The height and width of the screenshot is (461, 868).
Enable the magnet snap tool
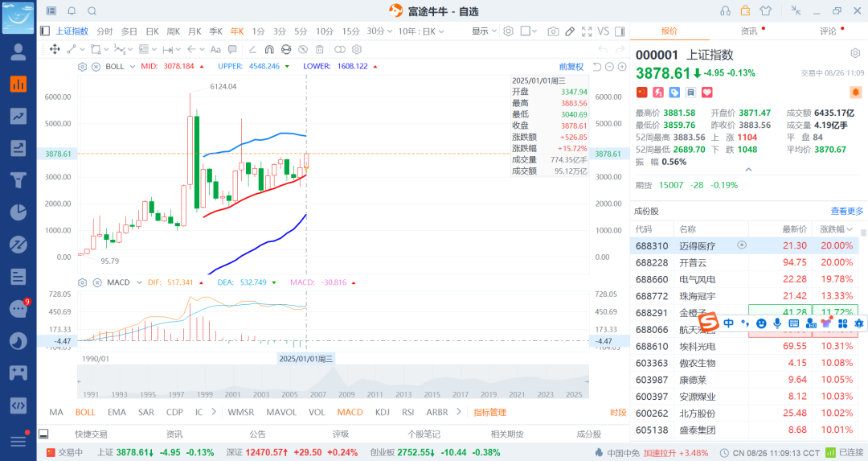tap(269, 49)
